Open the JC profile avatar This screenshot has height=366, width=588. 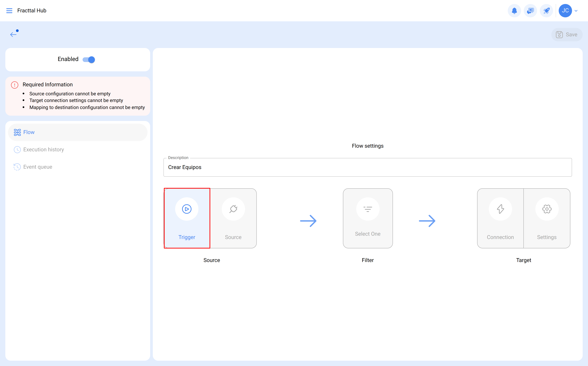pyautogui.click(x=565, y=10)
